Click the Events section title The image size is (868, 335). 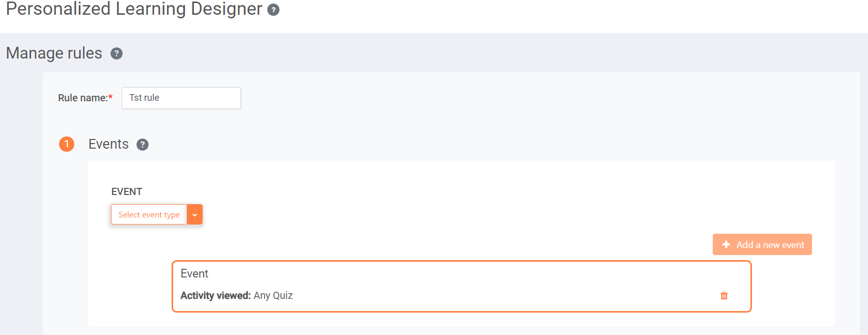click(x=108, y=144)
